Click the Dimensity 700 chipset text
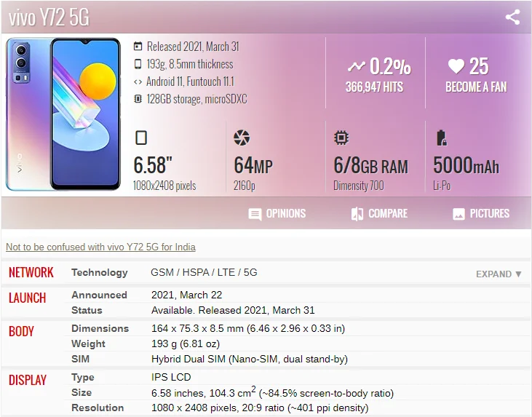This screenshot has width=532, height=417. point(359,186)
